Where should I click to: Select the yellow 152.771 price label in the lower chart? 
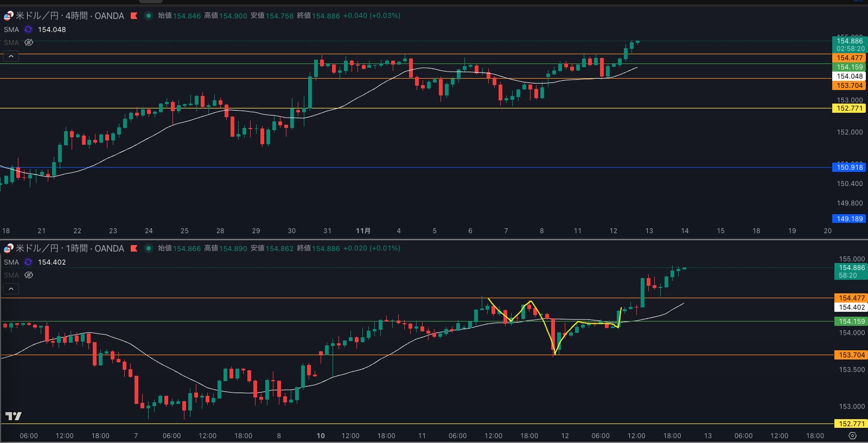[x=851, y=423]
